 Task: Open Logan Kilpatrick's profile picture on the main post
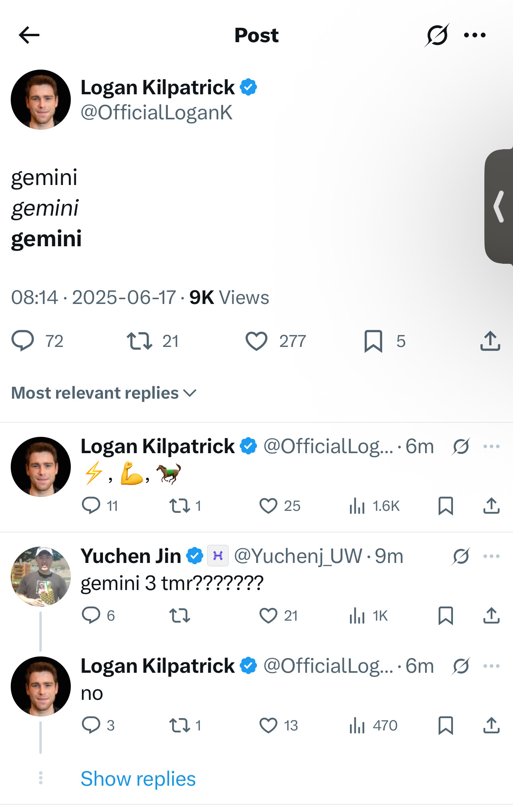tap(41, 99)
